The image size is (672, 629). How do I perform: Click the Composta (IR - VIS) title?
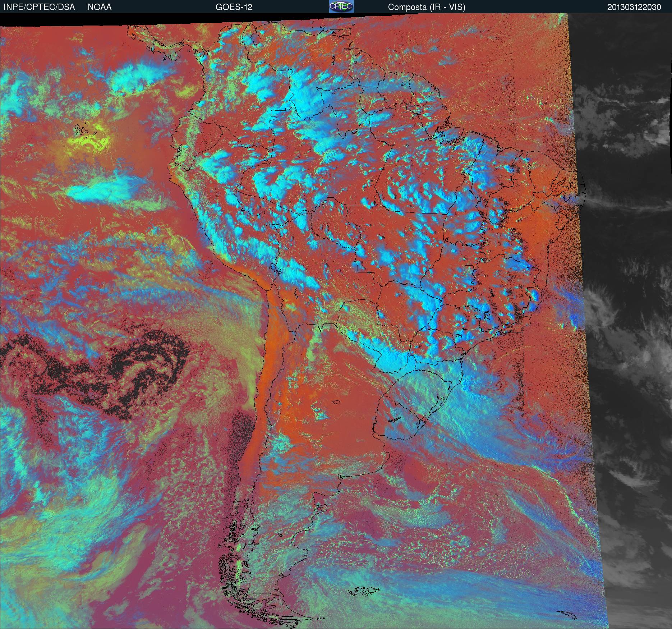coord(427,7)
